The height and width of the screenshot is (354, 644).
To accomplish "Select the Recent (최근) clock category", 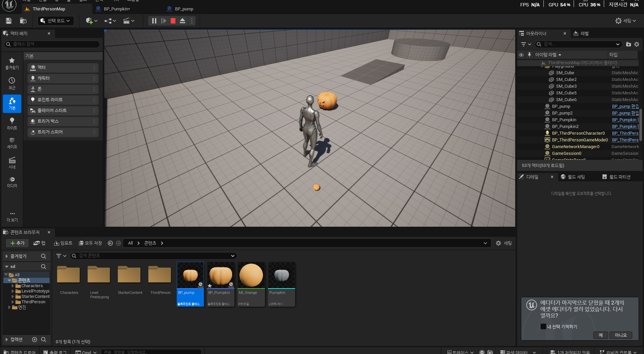I will (12, 84).
